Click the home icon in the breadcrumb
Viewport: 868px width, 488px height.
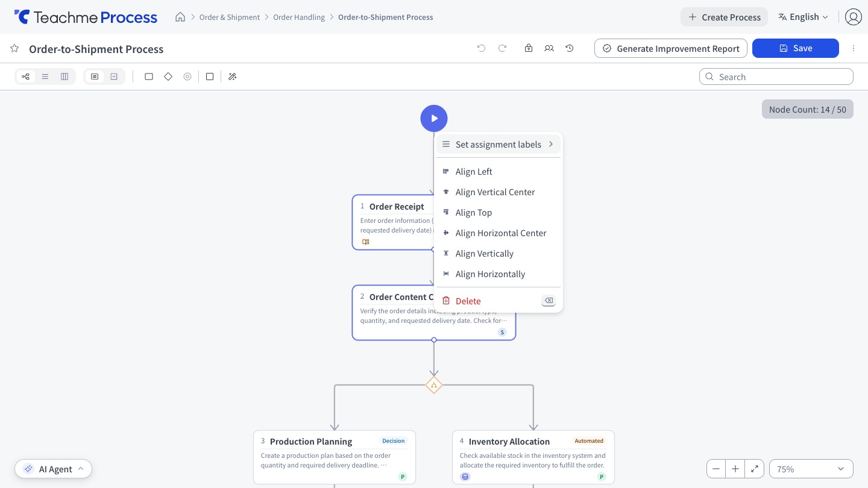coord(180,17)
